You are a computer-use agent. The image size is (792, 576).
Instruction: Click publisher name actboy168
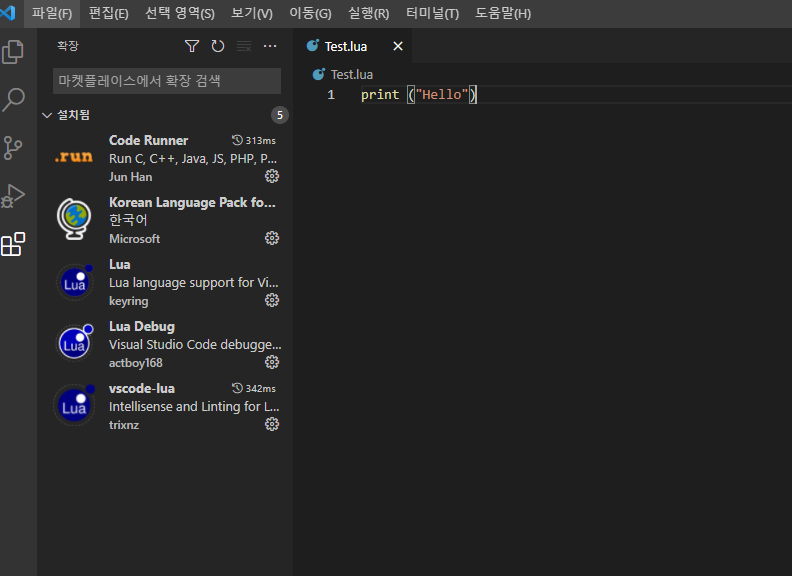136,363
